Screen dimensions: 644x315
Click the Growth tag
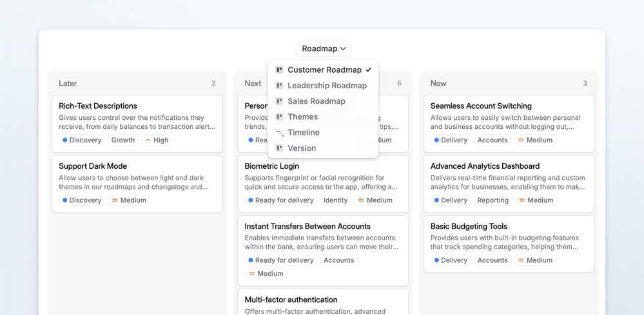click(x=123, y=140)
